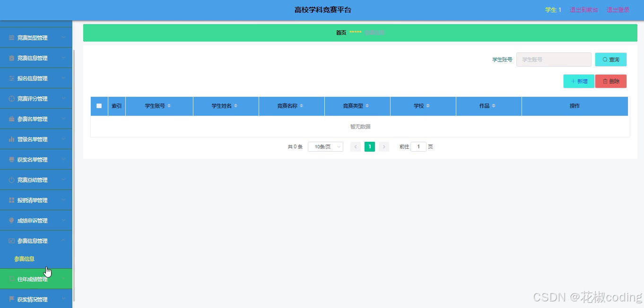Image resolution: width=644 pixels, height=308 pixels.
Task: Click the 竞赛信息管理 sidebar icon
Action: coord(10,58)
